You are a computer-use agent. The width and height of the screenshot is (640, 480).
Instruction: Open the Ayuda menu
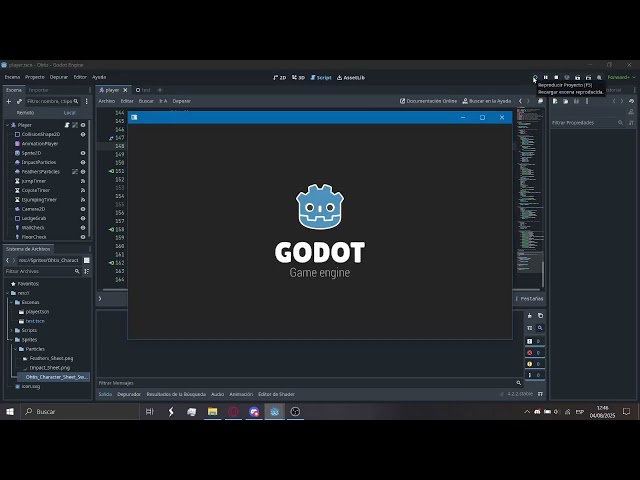[99, 77]
